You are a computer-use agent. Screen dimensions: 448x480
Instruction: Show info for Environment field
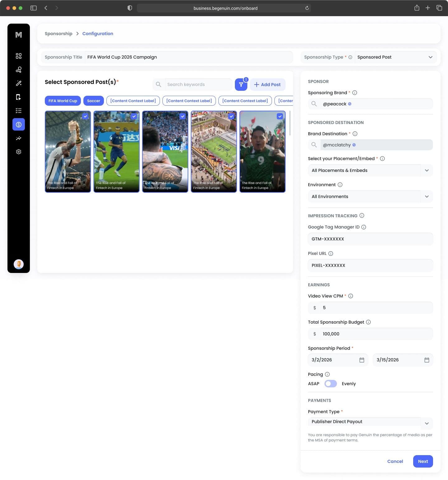[340, 185]
